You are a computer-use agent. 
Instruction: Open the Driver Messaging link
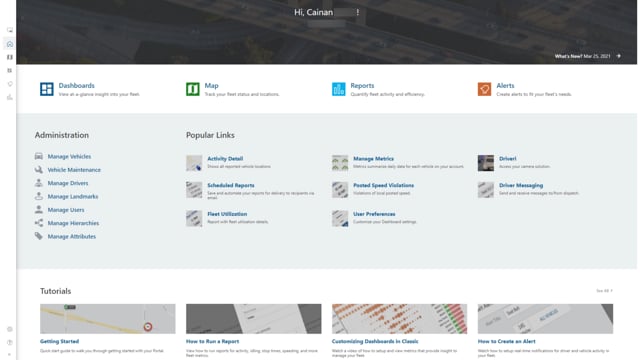[521, 185]
